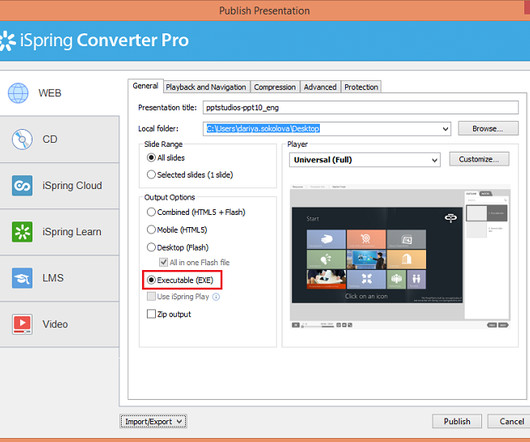This screenshot has height=442, width=530.
Task: Open the Universal (Full) player dropdown
Action: coord(365,160)
